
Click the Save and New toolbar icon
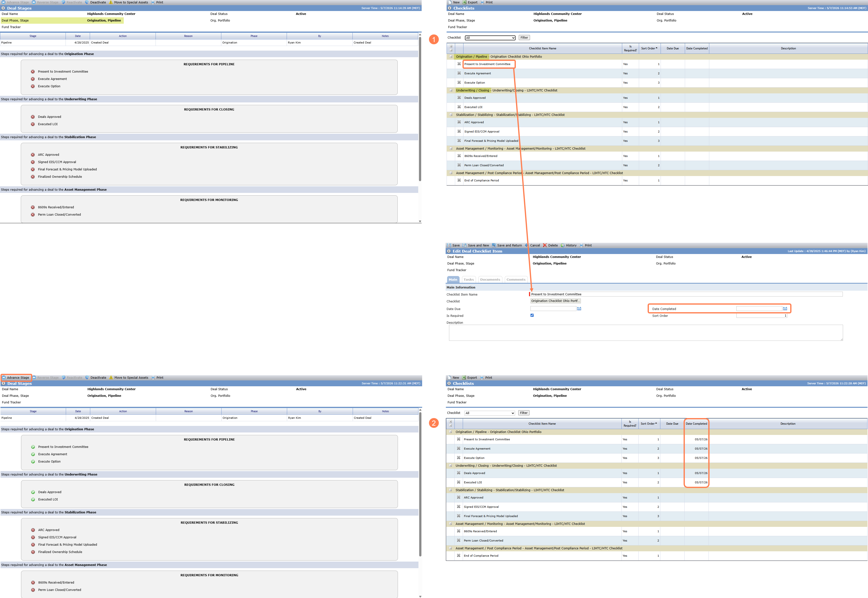coord(465,245)
